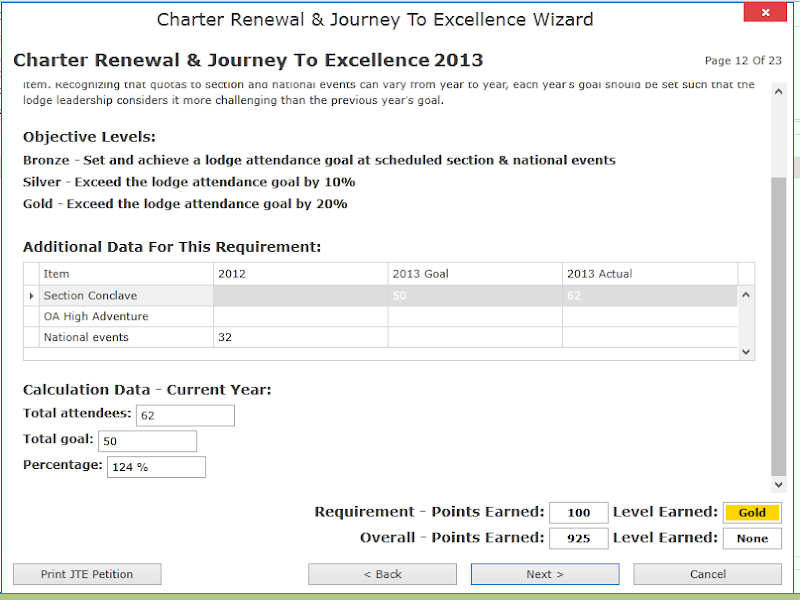This screenshot has height=600, width=800.
Task: Click the table's scroll up arrow
Action: [746, 294]
